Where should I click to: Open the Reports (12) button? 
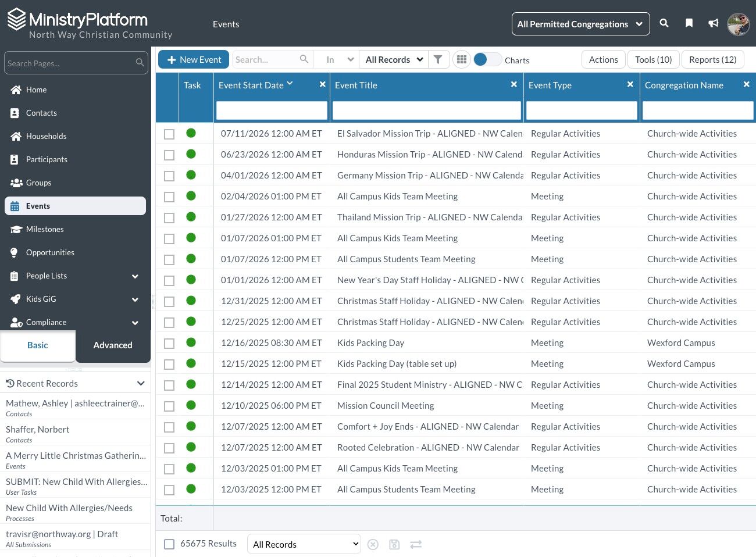(712, 59)
